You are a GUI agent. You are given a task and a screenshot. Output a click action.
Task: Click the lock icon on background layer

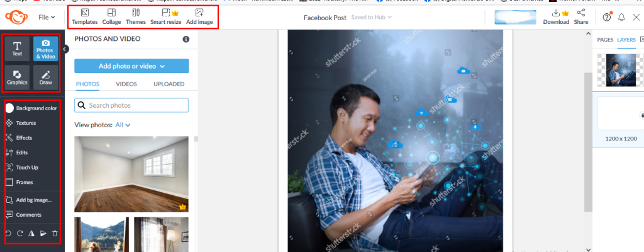641,115
